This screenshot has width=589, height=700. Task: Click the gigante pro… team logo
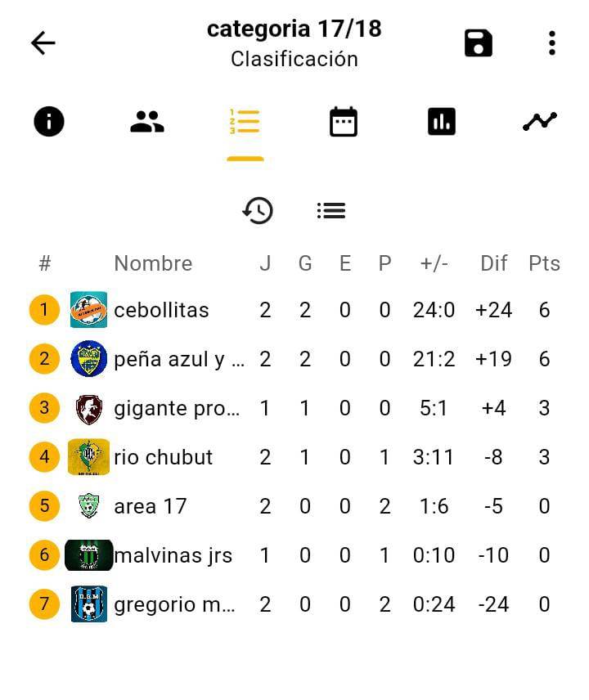(89, 408)
